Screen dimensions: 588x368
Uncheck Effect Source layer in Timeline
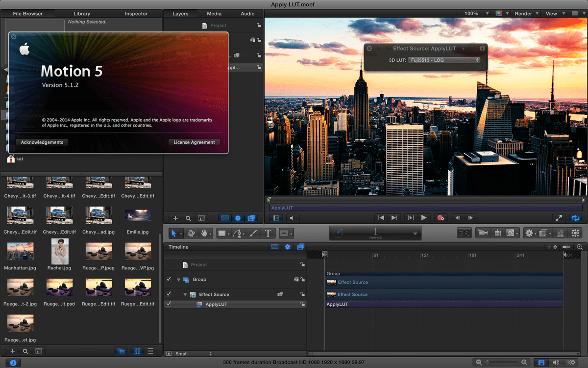[169, 294]
